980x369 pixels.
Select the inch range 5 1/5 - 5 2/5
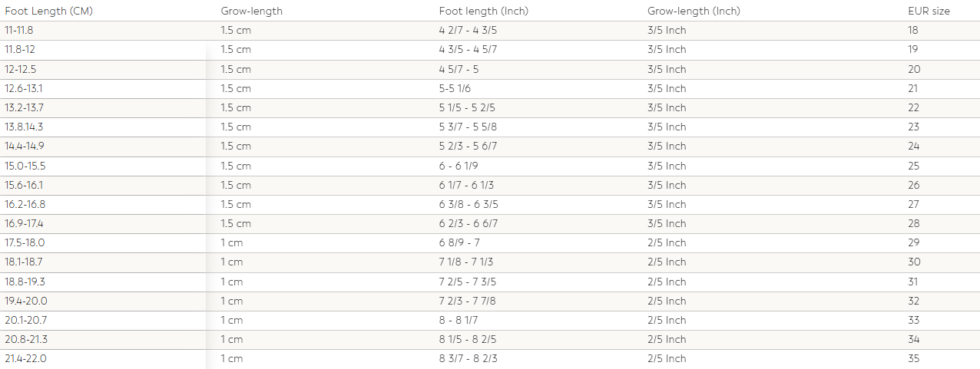467,107
